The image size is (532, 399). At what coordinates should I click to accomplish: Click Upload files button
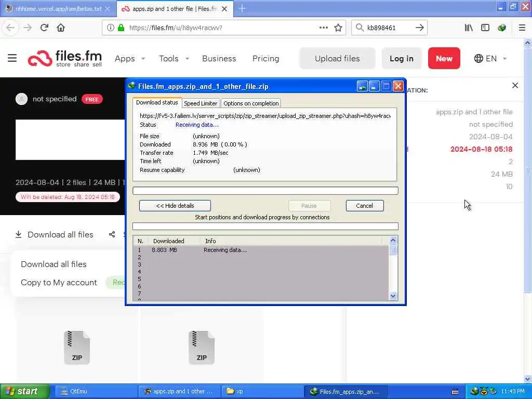(337, 58)
